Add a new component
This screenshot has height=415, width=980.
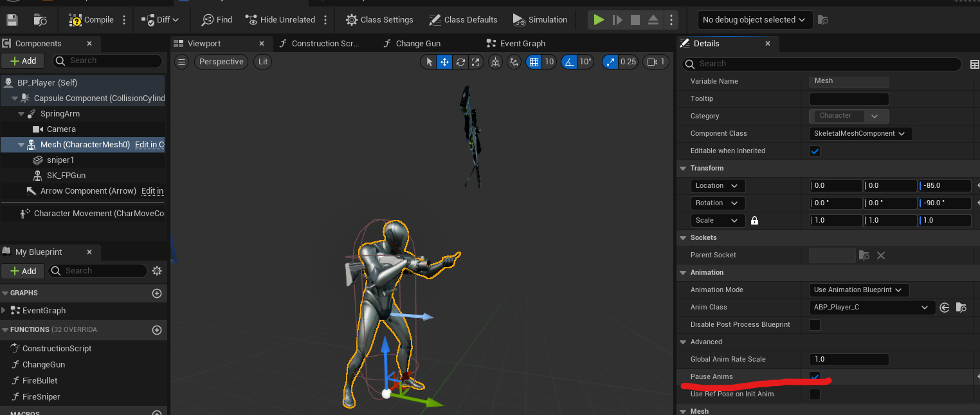click(x=23, y=60)
